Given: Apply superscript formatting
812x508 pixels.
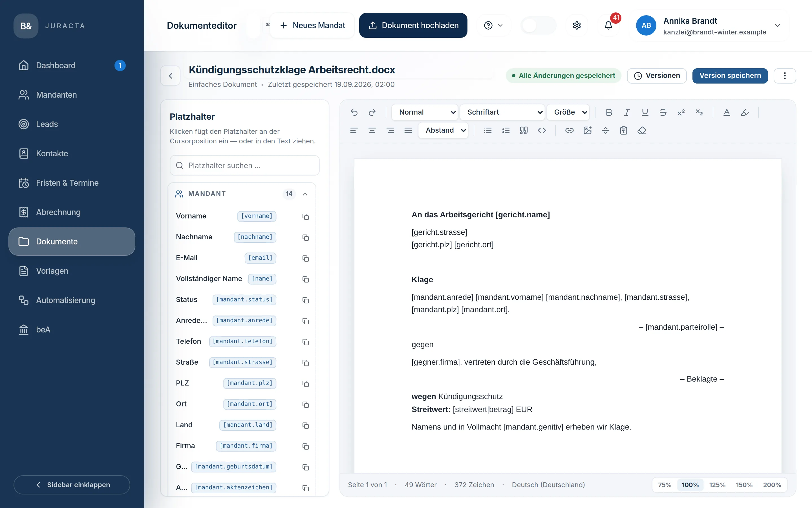Looking at the screenshot, I should (681, 112).
